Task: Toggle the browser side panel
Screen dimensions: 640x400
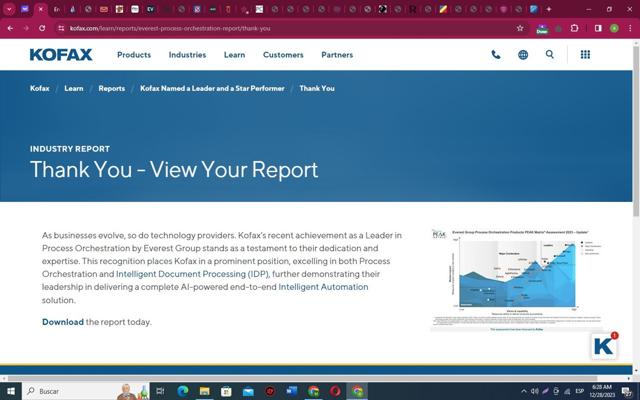Action: (x=598, y=28)
